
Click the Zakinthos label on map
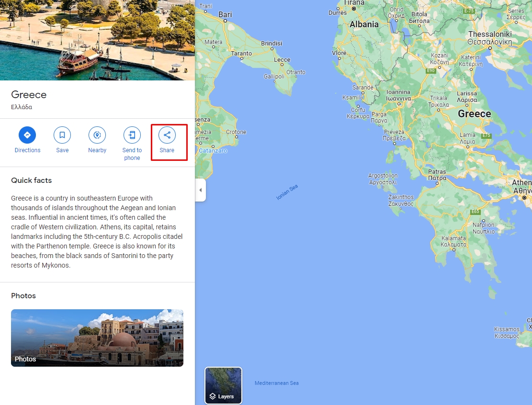point(401,200)
